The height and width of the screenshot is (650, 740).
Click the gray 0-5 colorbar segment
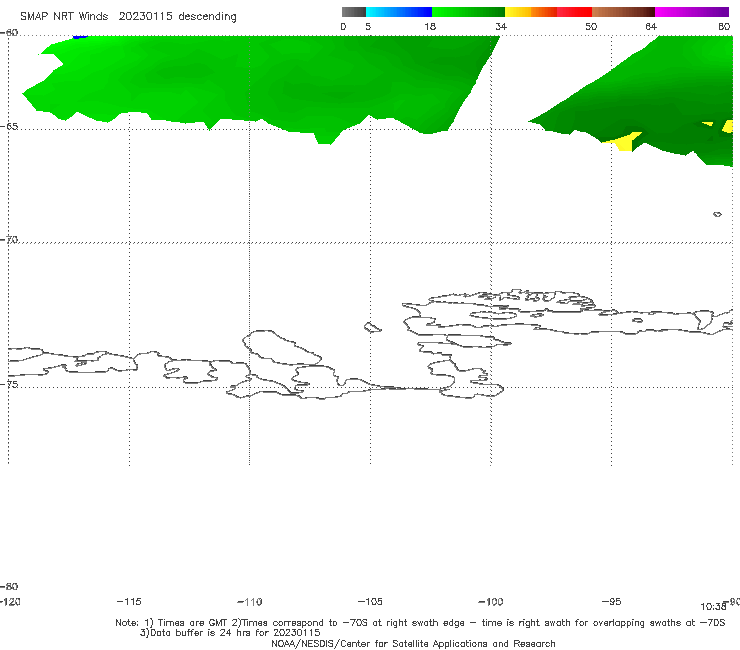pos(354,12)
